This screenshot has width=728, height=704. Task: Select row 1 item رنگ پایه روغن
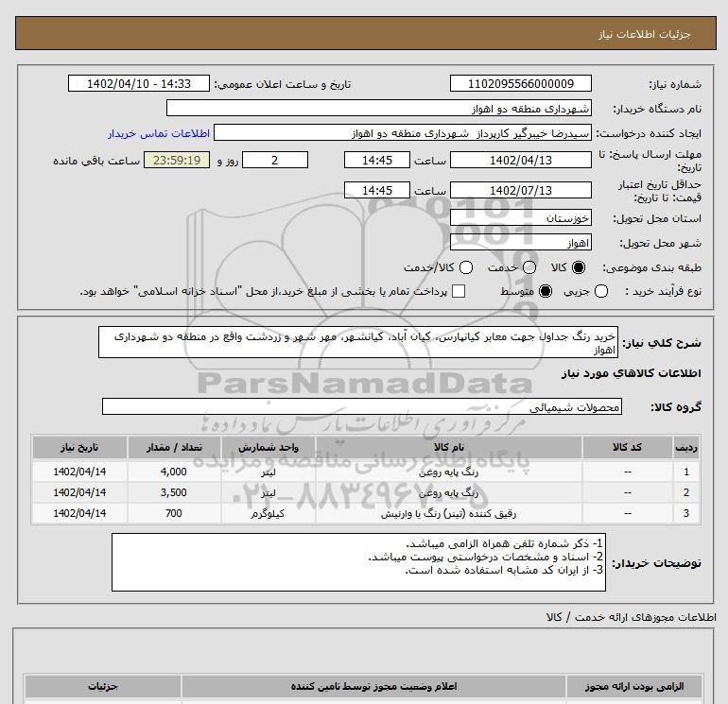[x=448, y=472]
